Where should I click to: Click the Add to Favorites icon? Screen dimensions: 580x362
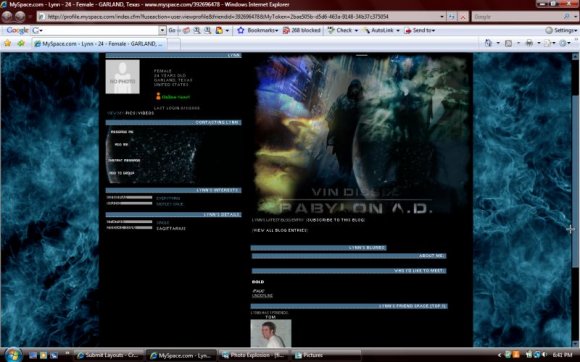(21, 43)
